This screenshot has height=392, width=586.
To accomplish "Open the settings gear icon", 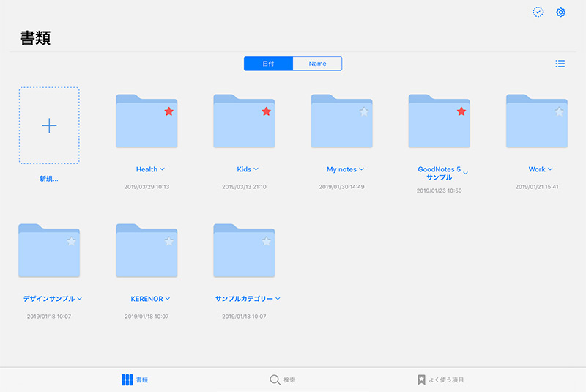I will (560, 12).
